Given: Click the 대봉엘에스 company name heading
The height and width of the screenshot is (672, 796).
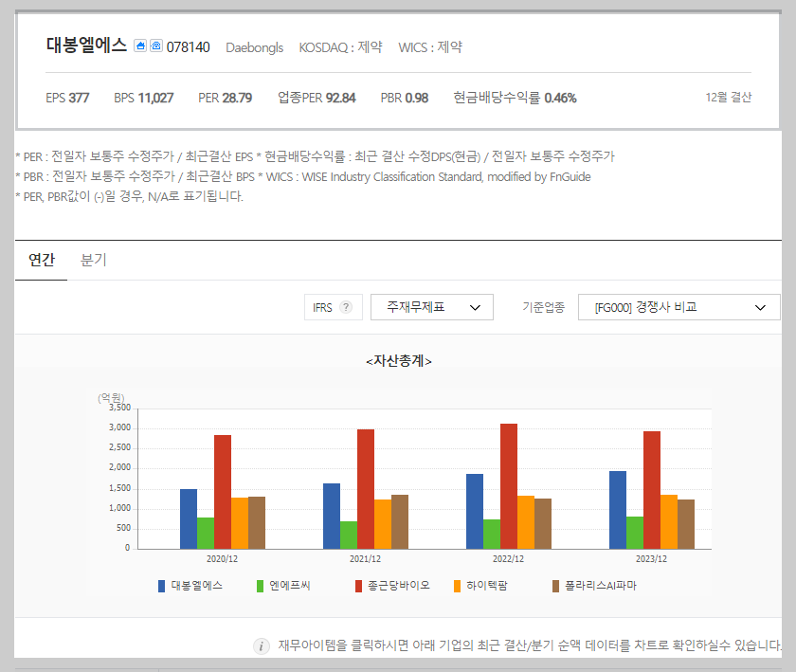Looking at the screenshot, I should [86, 45].
